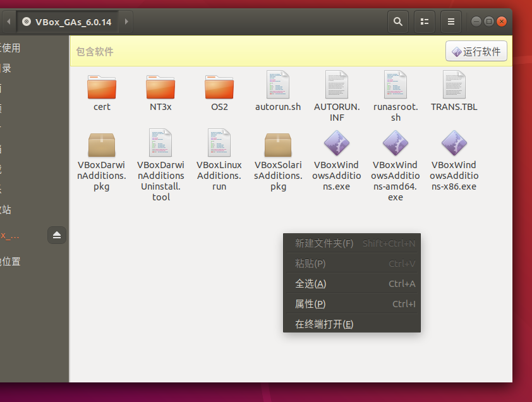Select the OS2 folder icon

[219, 87]
